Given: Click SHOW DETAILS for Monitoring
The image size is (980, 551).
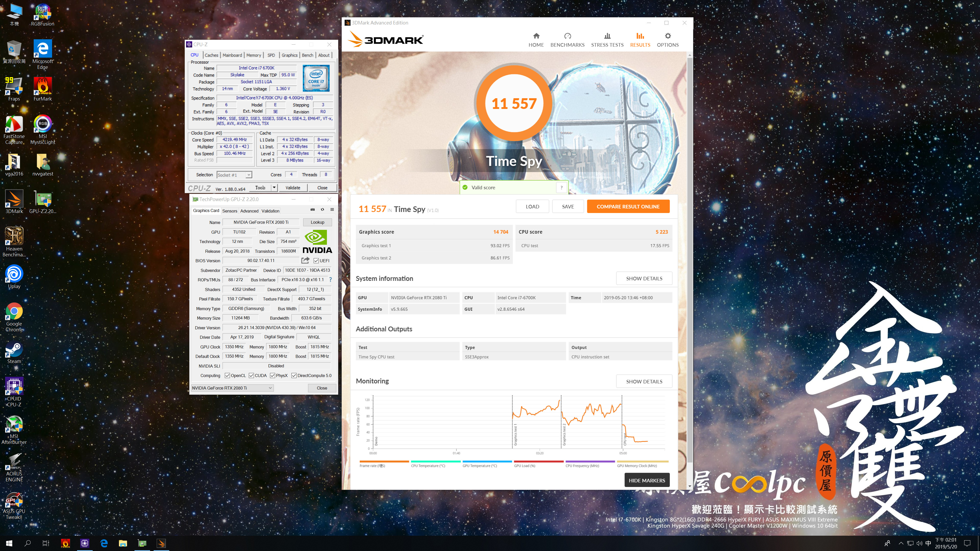Looking at the screenshot, I should tap(644, 381).
